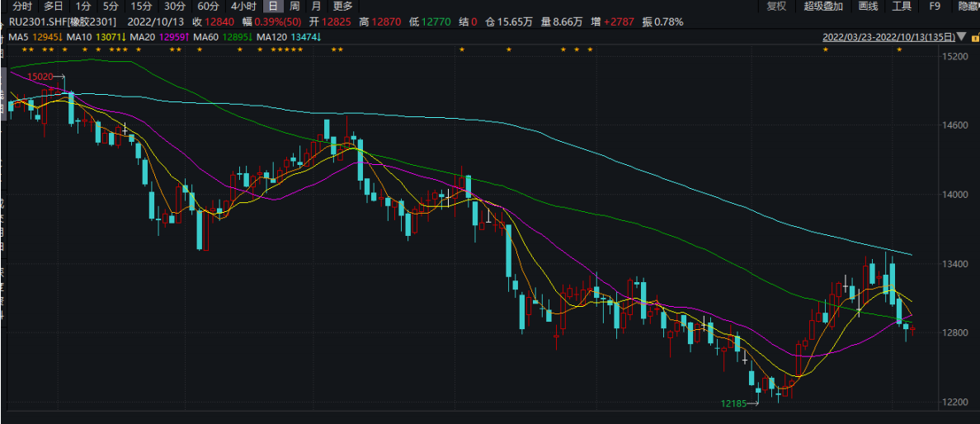Screen dimensions: 980x424
Task: Select the 多日 multi-day view
Action: pos(54,7)
